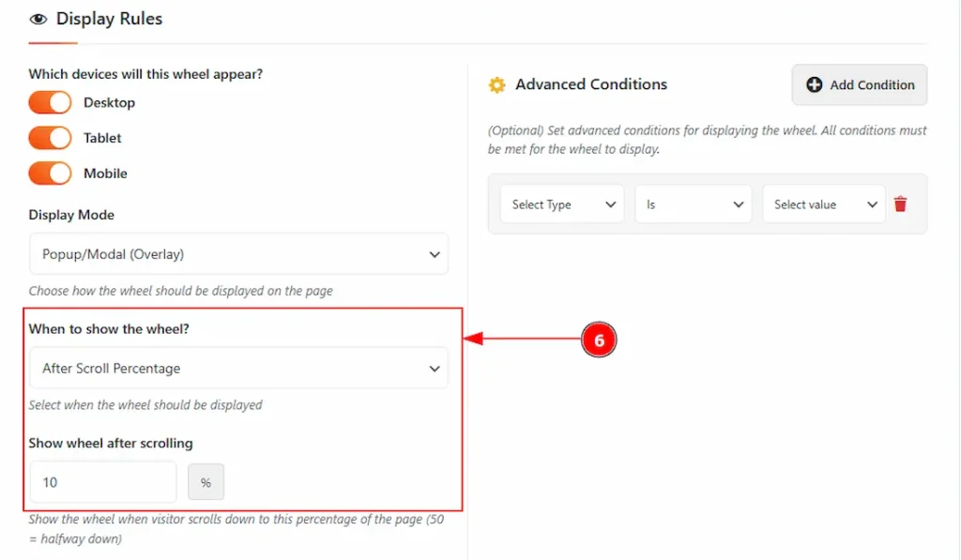Screen dimensions: 961x560
Task: Click the gear icon next to Advanced Conditions
Action: click(x=496, y=85)
